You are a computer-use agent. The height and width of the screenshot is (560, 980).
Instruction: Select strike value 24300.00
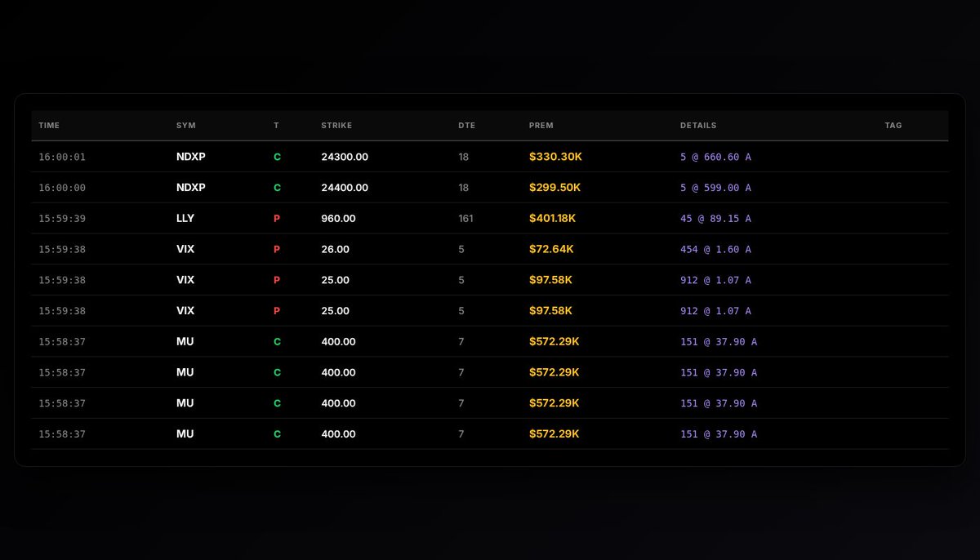tap(345, 157)
